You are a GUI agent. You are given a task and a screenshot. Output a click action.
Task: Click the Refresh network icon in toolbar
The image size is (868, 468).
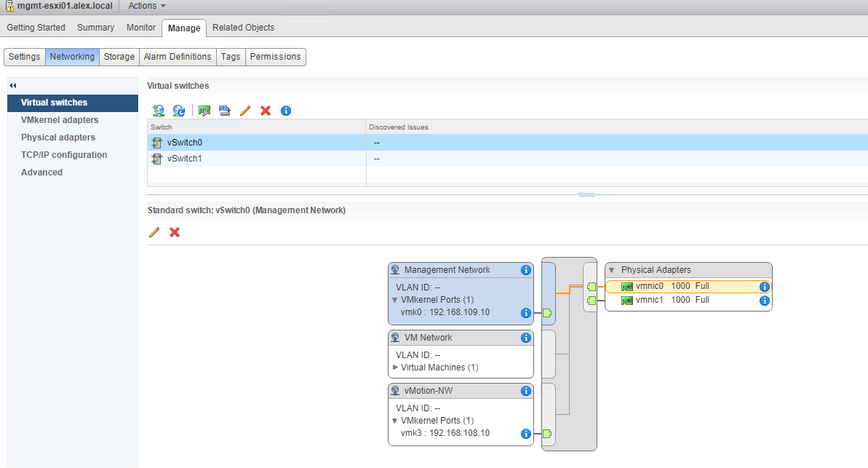coord(179,111)
